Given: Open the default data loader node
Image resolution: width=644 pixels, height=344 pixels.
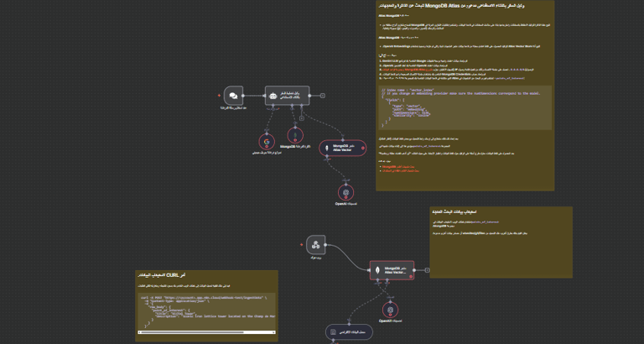Looking at the screenshot, I should (349, 331).
